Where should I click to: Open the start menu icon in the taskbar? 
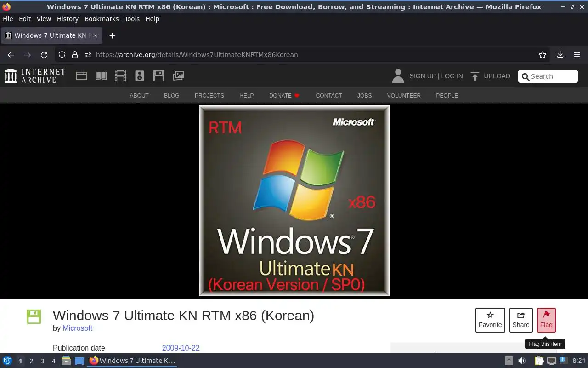[7, 361]
